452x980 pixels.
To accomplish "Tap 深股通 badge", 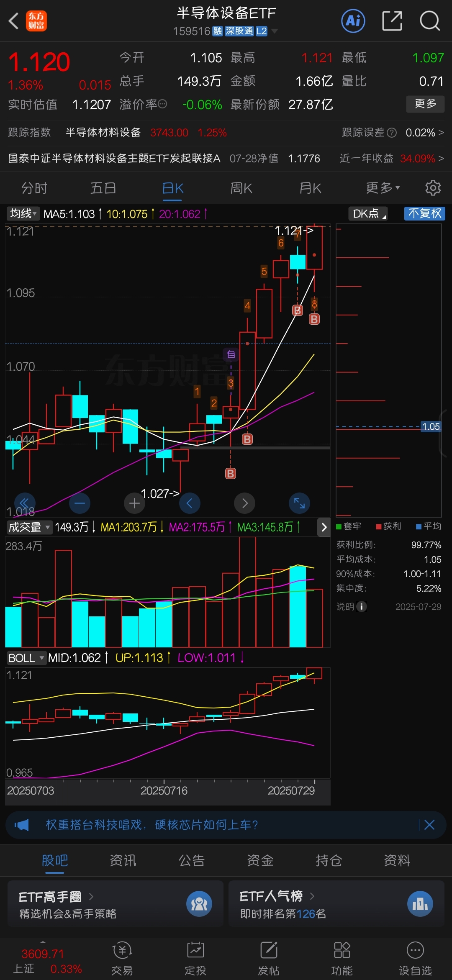I will pos(239,31).
